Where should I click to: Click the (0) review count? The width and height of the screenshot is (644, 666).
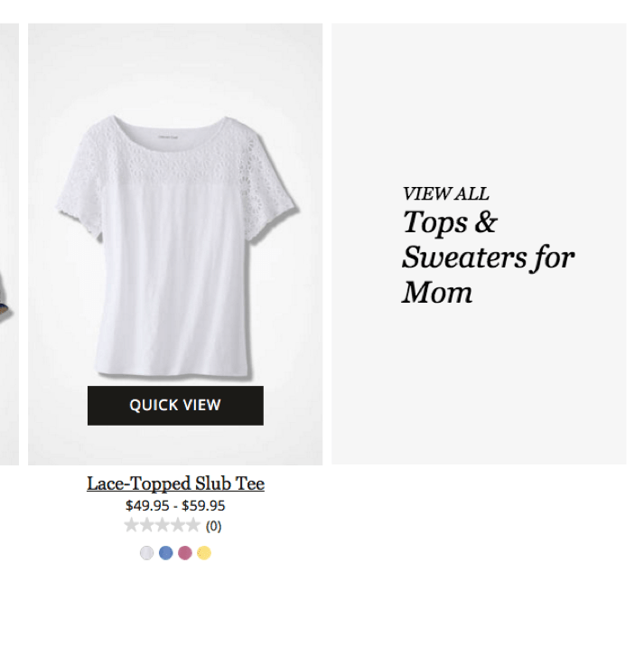pyautogui.click(x=213, y=526)
